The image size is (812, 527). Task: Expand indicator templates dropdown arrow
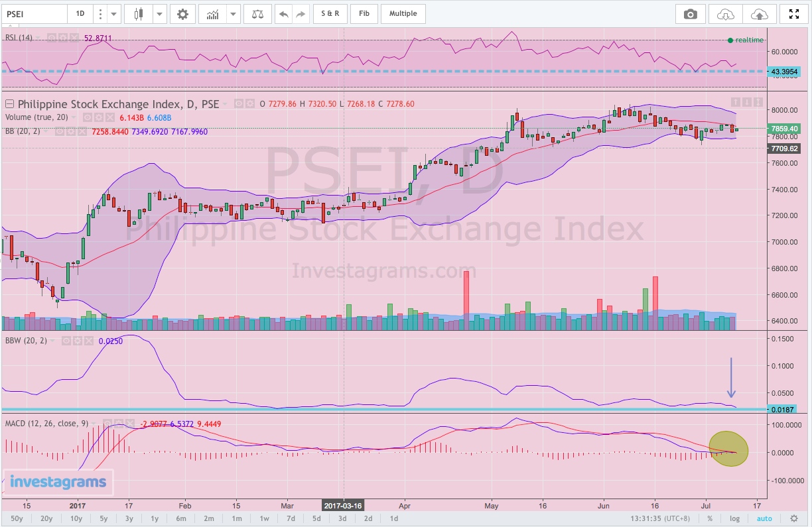(x=233, y=13)
